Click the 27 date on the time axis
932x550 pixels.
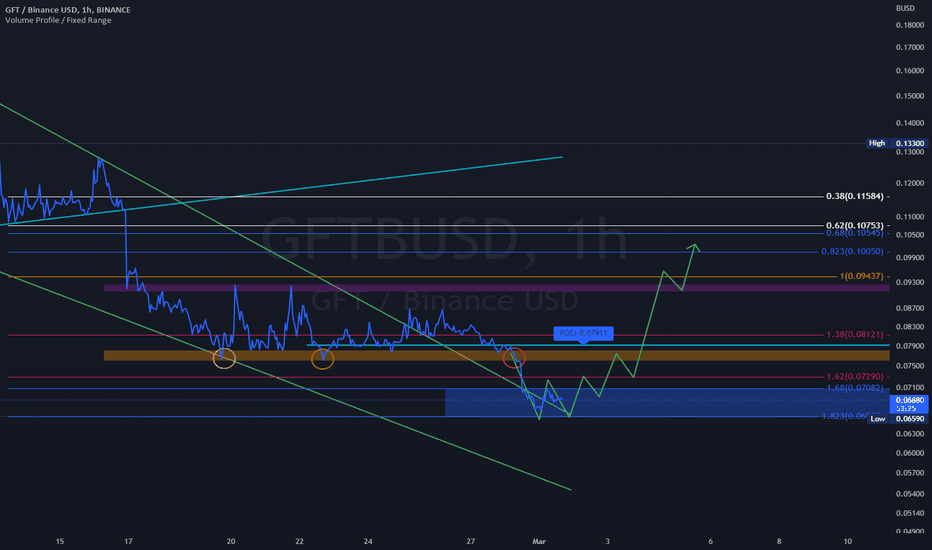(471, 541)
